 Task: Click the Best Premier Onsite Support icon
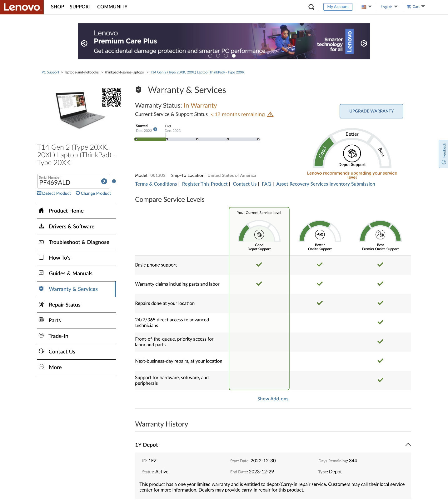[380, 234]
